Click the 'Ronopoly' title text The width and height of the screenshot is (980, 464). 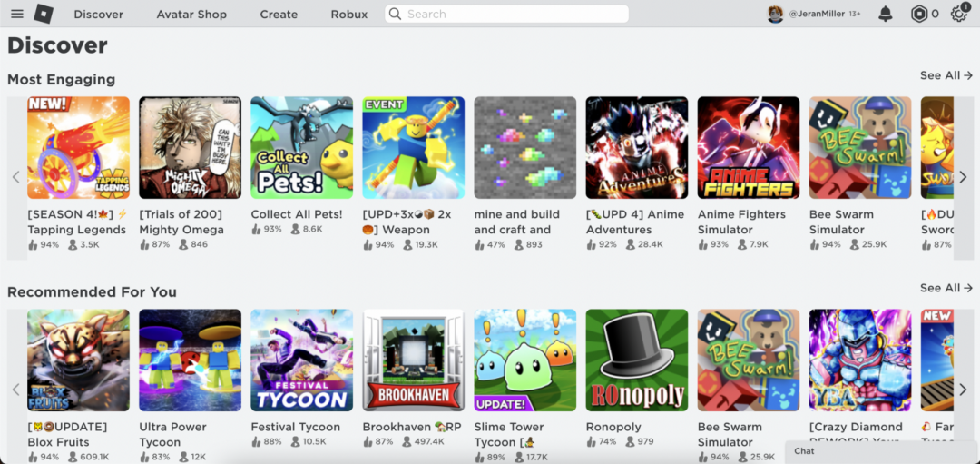coord(613,427)
